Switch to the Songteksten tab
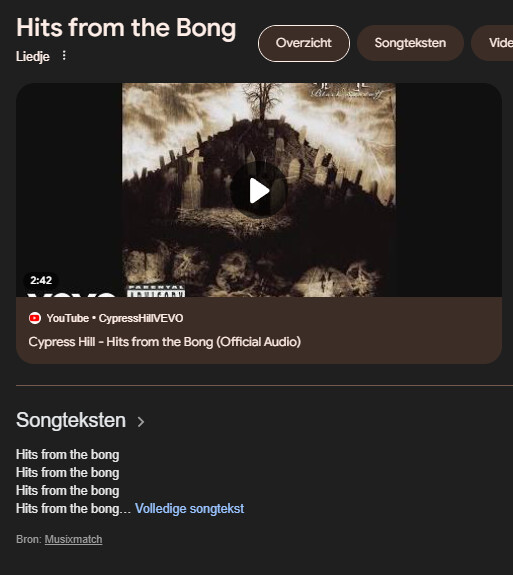The image size is (513, 575). tap(410, 43)
